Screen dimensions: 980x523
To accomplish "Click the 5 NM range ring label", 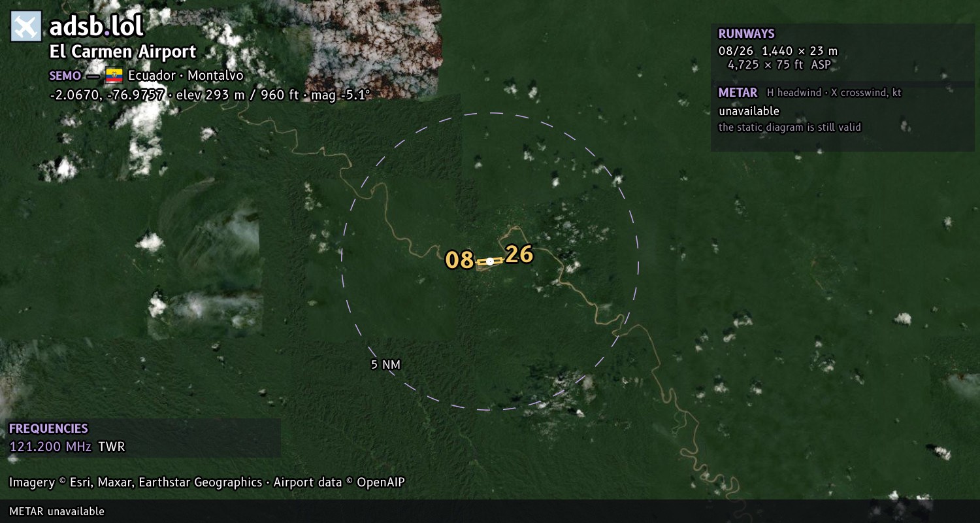I will click(x=385, y=365).
